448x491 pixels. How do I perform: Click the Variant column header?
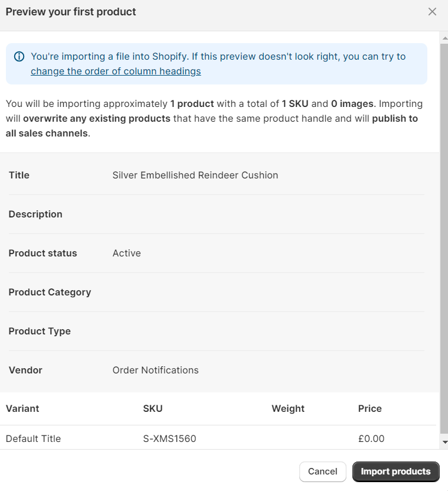click(22, 408)
